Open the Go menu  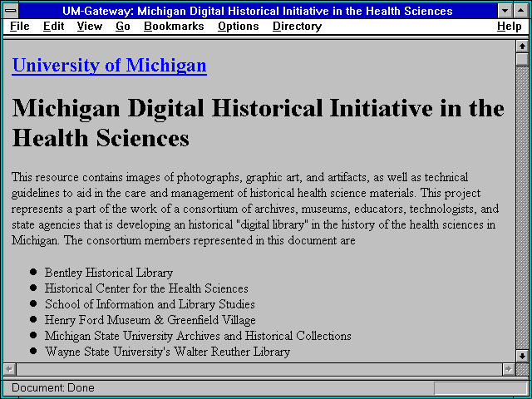pos(123,27)
